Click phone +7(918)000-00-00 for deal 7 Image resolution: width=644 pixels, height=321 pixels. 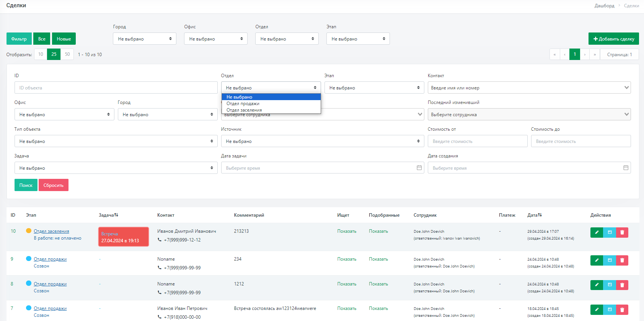[182, 317]
